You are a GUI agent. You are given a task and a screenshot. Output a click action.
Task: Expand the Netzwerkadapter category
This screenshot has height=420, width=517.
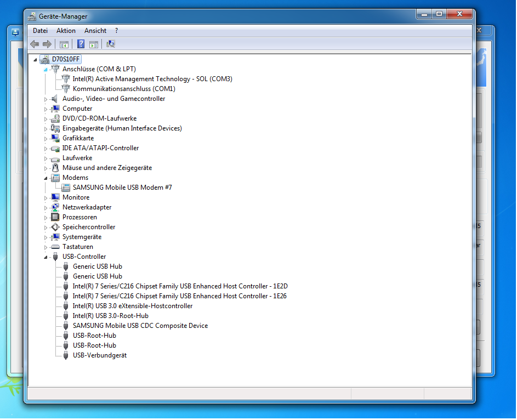(x=46, y=208)
